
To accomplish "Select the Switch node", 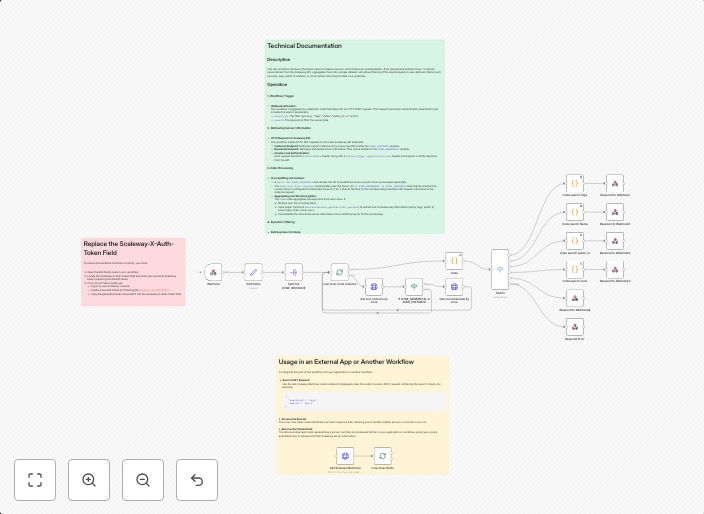I will tap(500, 270).
